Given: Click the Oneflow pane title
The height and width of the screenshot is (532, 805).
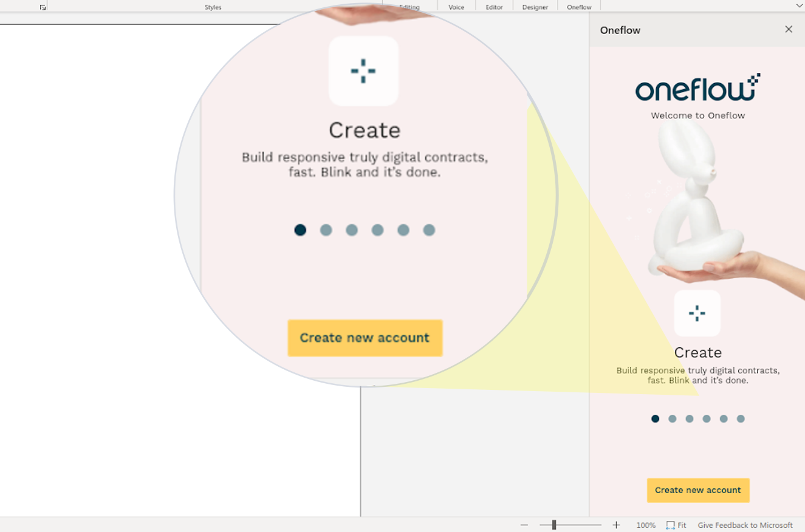Looking at the screenshot, I should click(620, 30).
